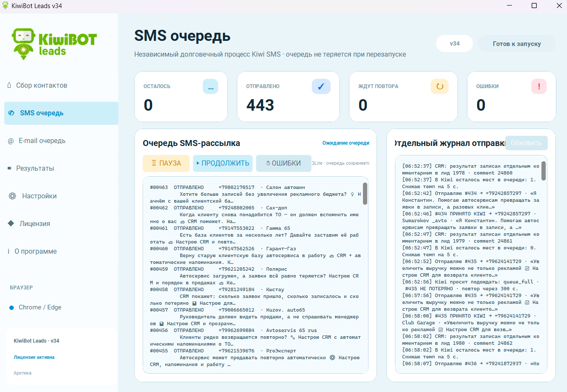Select queue row #00457 Kuzov. auto65
This screenshot has width=567, height=392.
click(256, 317)
